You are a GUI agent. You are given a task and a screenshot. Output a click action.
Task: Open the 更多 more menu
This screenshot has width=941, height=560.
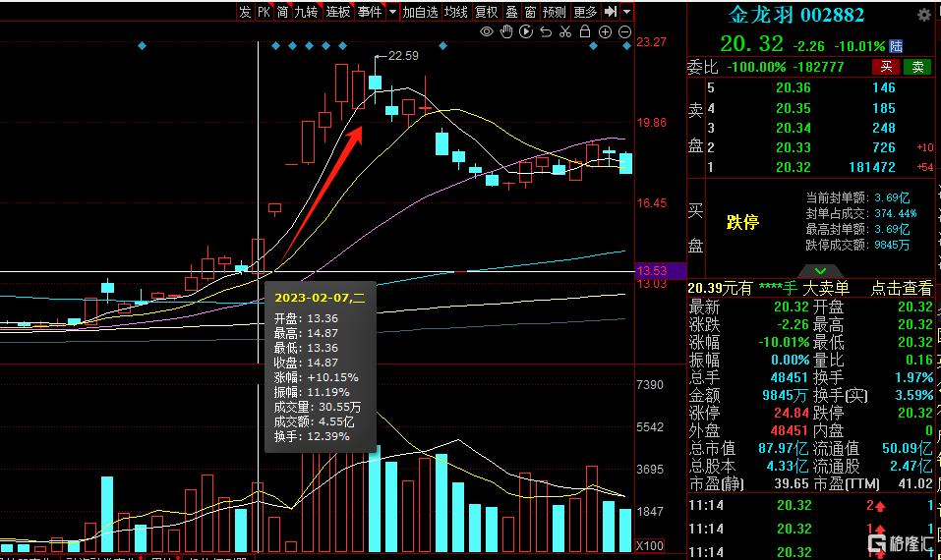pos(585,12)
